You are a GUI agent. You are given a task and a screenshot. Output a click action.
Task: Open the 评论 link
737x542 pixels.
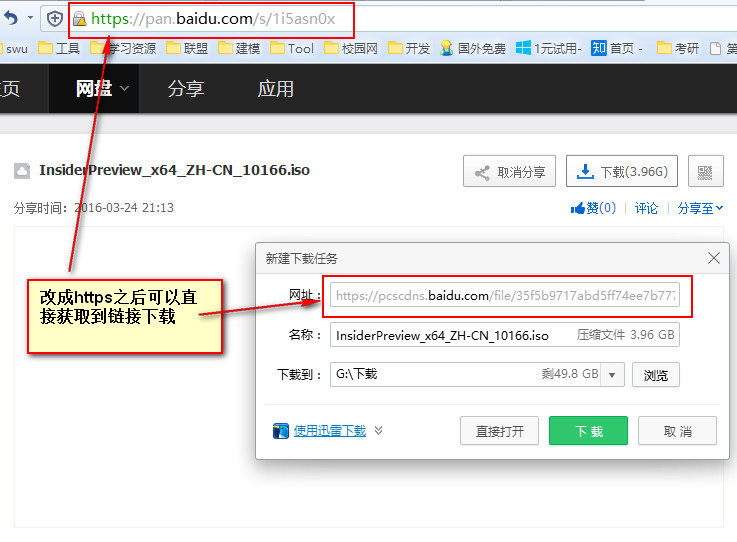click(x=646, y=208)
